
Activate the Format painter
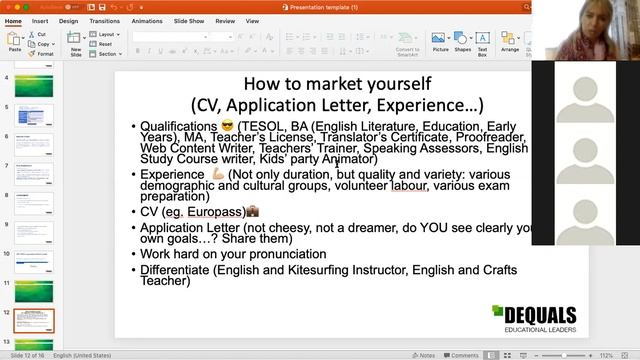[41, 54]
